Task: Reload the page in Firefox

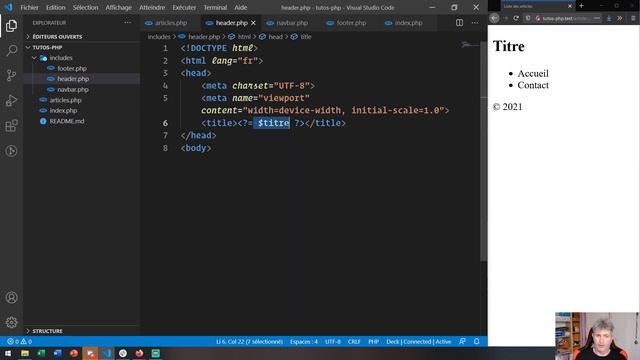Action: [516, 18]
